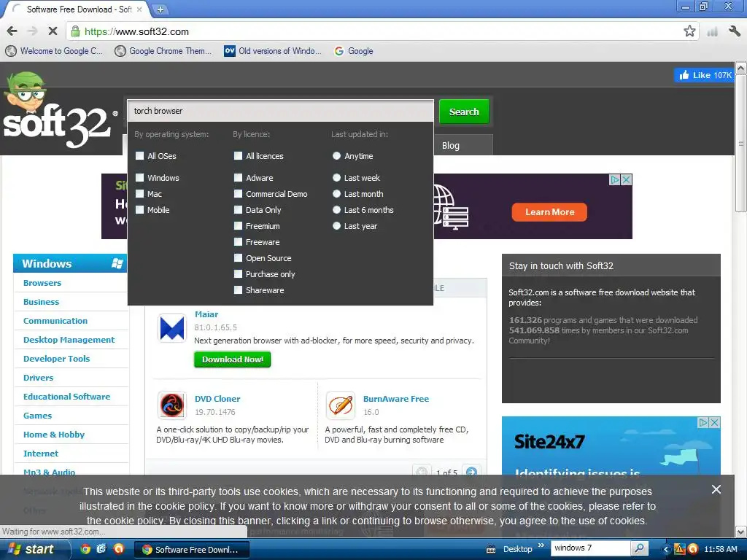Image resolution: width=747 pixels, height=560 pixels.
Task: Click the address bar URL
Action: coord(136,31)
